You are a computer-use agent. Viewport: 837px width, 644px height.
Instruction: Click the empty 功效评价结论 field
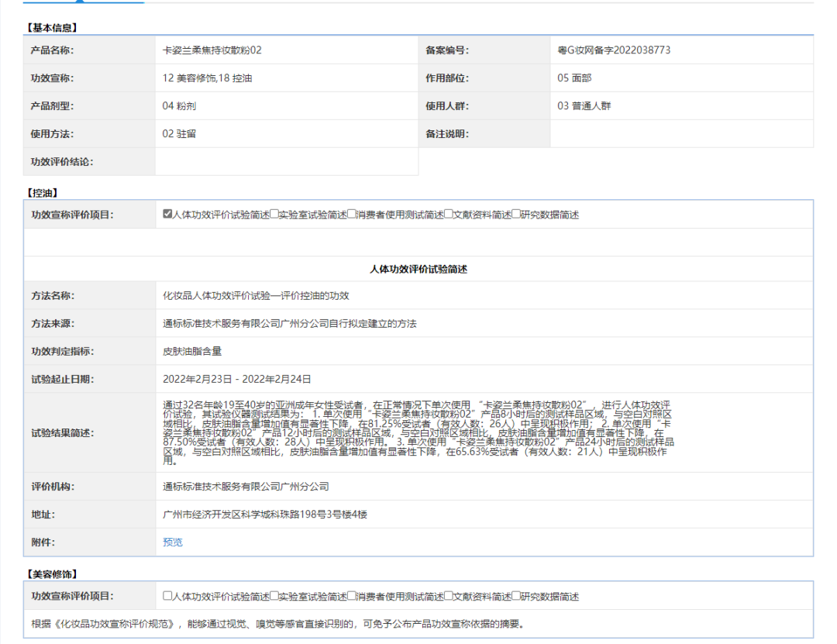pos(286,162)
